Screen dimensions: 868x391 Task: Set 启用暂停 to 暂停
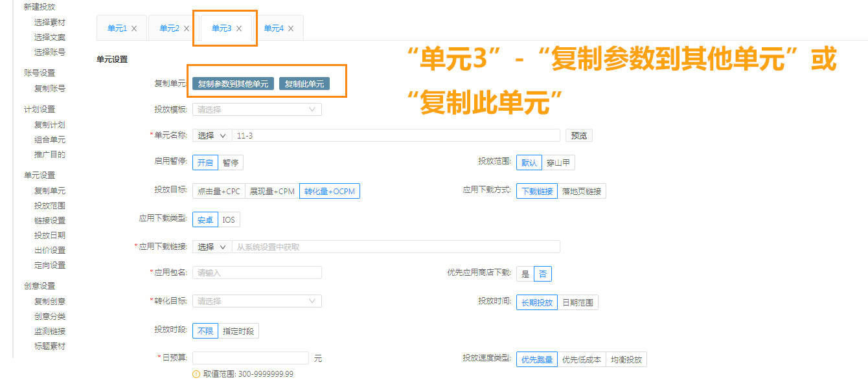pos(231,162)
